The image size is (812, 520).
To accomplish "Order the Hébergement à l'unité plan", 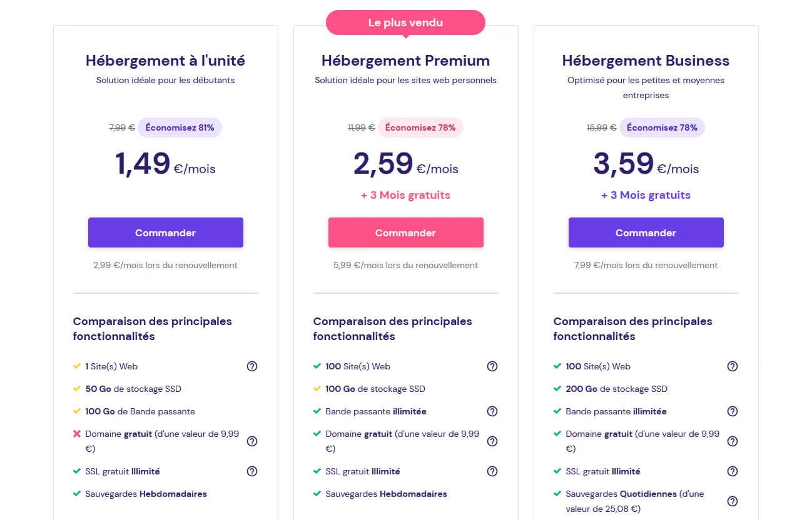I will [166, 232].
